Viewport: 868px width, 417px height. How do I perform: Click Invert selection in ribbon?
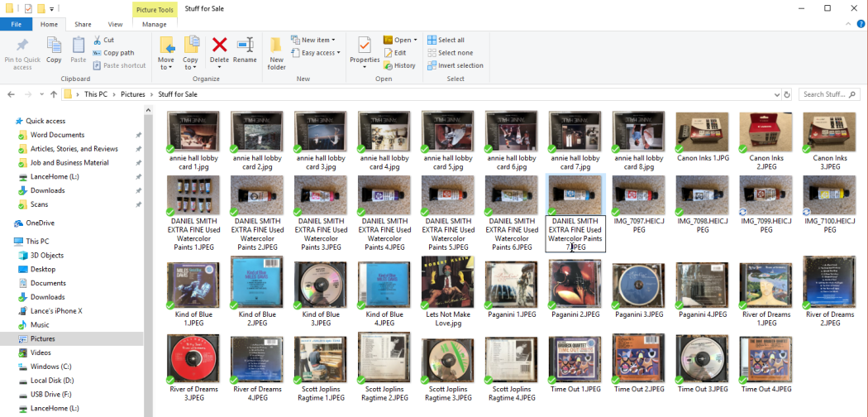click(x=455, y=65)
